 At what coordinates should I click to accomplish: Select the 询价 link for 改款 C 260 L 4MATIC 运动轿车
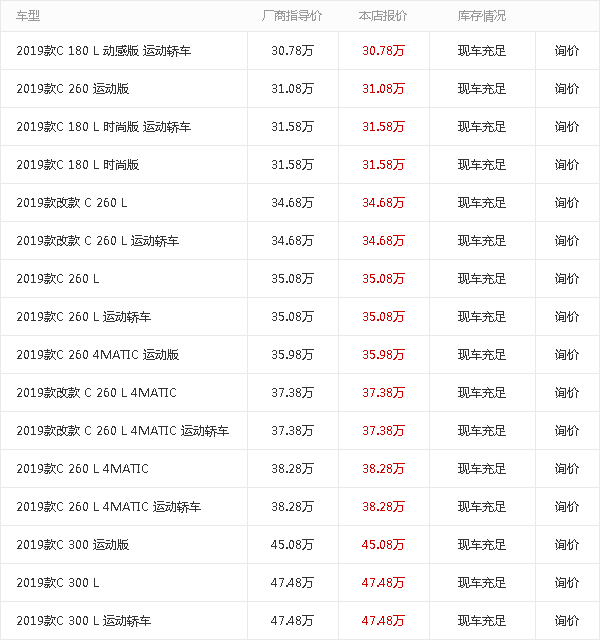pyautogui.click(x=567, y=431)
